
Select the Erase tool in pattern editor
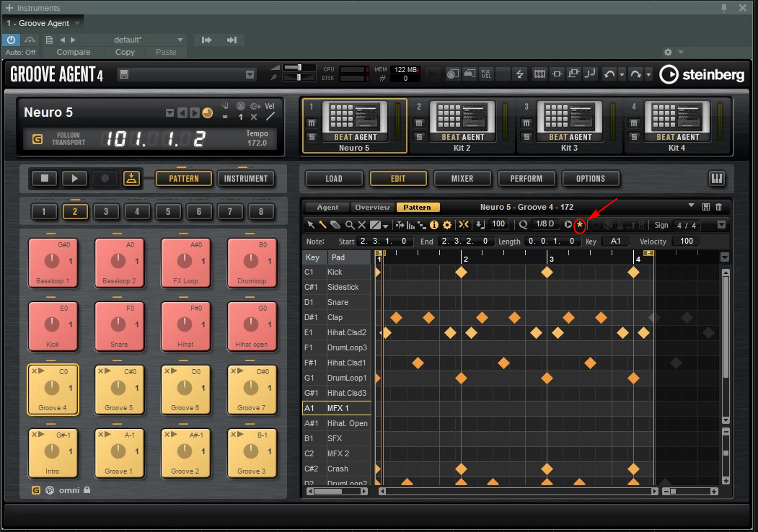coord(335,225)
